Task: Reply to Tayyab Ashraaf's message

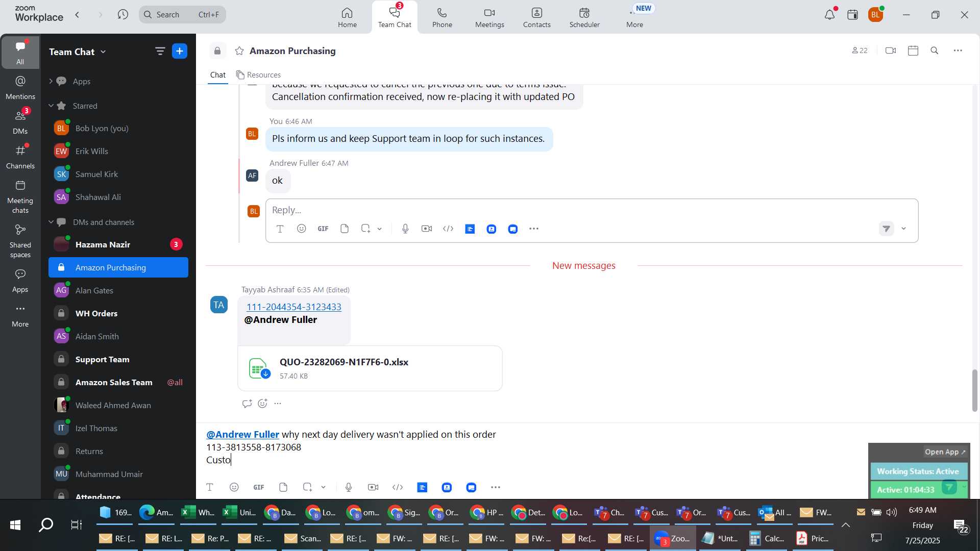Action: (x=247, y=404)
